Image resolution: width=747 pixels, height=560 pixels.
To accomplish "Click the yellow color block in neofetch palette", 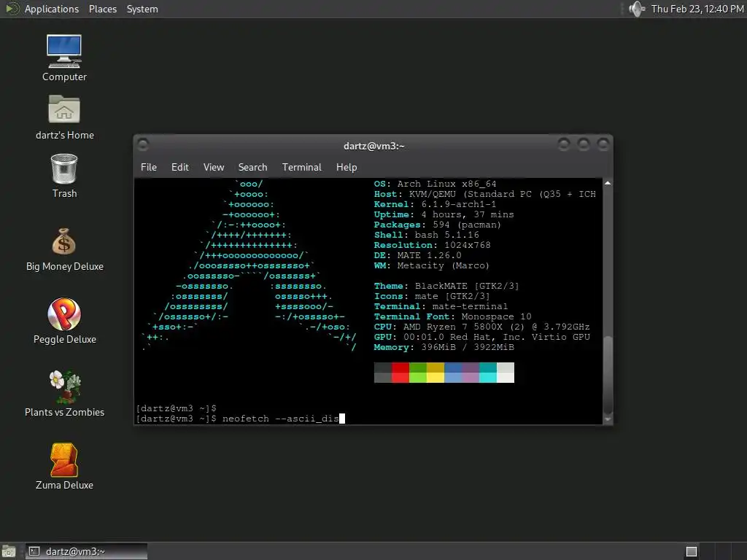I will click(436, 373).
